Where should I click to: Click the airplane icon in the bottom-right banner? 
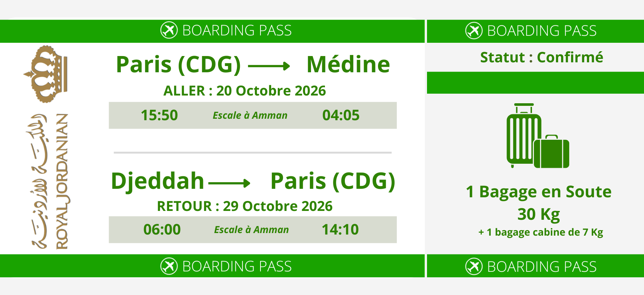pyautogui.click(x=474, y=267)
